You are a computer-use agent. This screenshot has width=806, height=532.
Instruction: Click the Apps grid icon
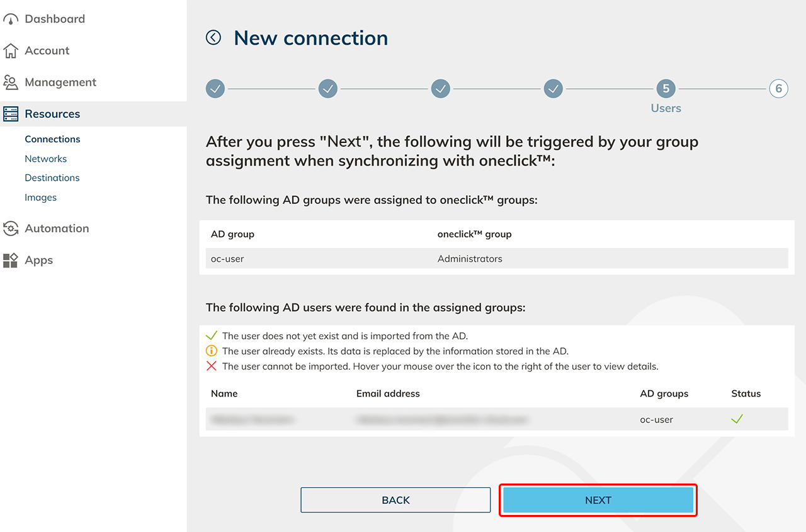pos(11,261)
